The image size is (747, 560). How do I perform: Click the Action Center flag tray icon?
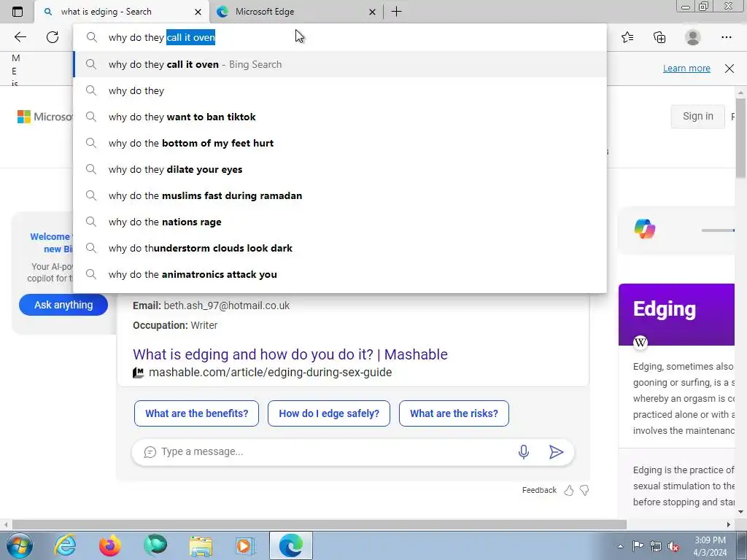pos(638,546)
